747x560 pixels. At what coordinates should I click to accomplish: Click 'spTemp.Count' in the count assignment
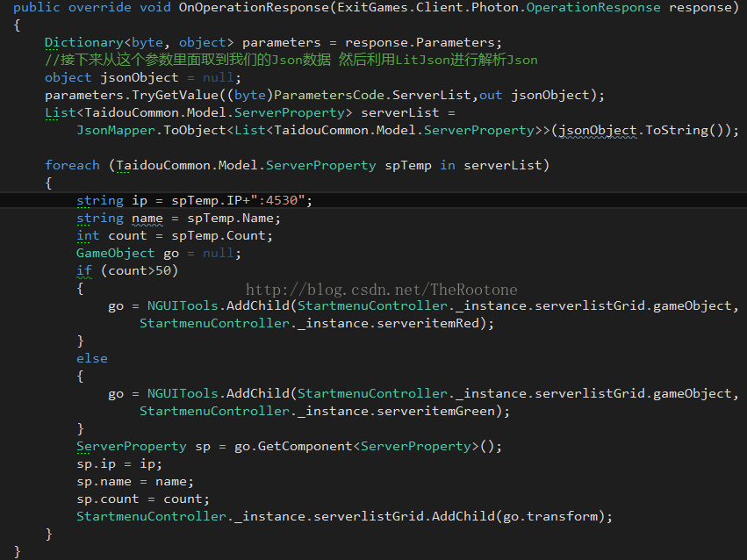[219, 236]
